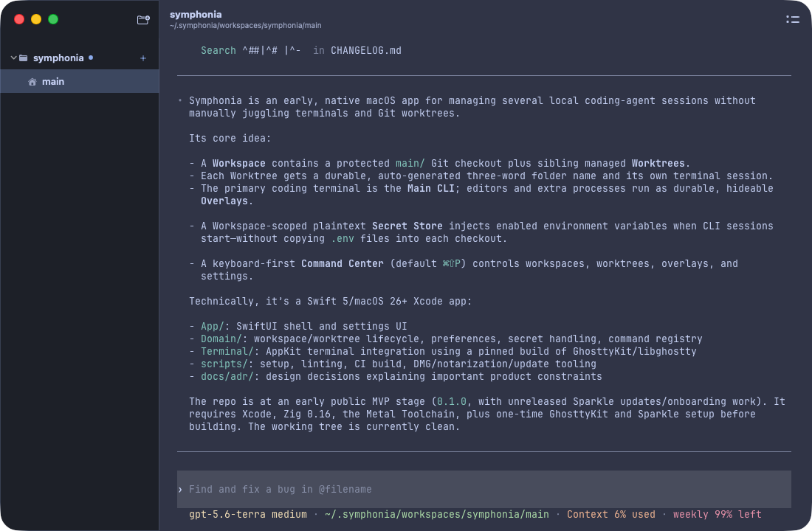Image resolution: width=812 pixels, height=531 pixels.
Task: Click 'Context 6% used' status entry
Action: click(x=611, y=515)
